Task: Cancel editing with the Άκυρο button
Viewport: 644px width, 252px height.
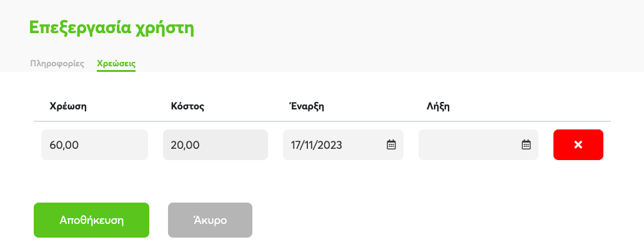Action: tap(210, 220)
